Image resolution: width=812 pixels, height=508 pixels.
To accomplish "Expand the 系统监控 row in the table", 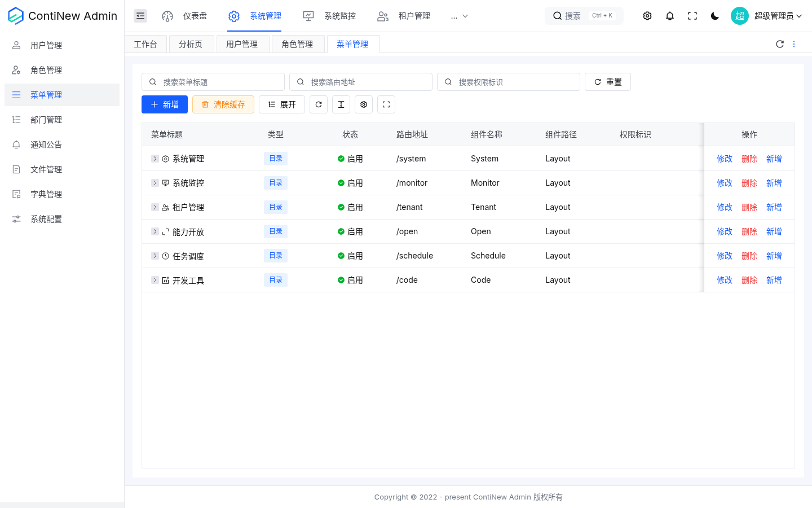I will coord(155,183).
